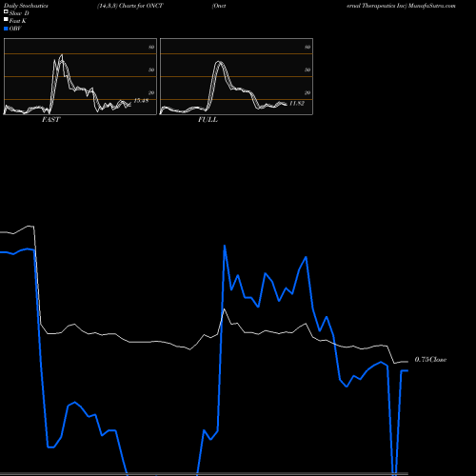Image resolution: width=476 pixels, height=476 pixels.
Task: Click the 15.48 value in the FAST chart
Action: [x=141, y=101]
